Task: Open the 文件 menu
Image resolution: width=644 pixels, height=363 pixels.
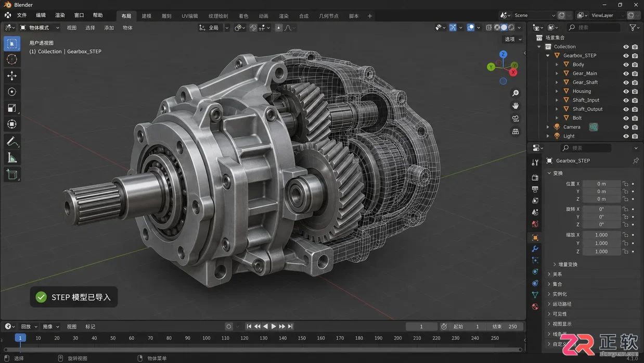Action: click(x=22, y=16)
